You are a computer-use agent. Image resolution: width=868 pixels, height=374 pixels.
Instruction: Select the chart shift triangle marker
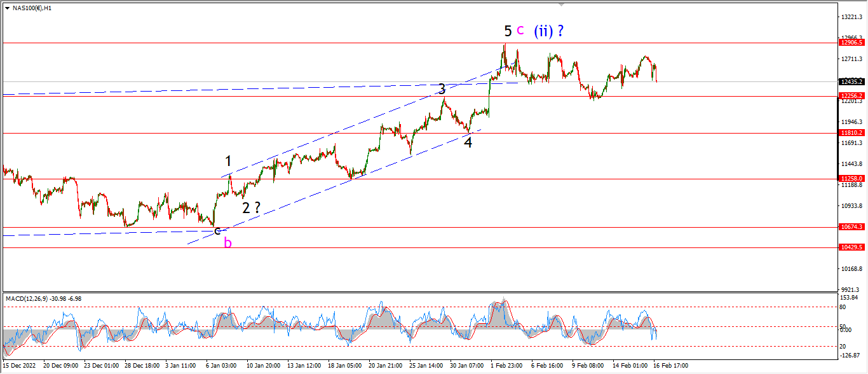pyautogui.click(x=562, y=4)
